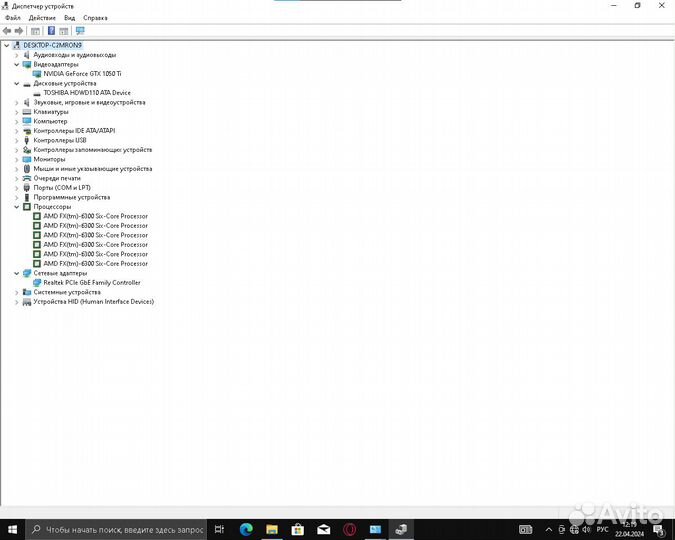This screenshot has height=540, width=675.
Task: Show hidden tray icons chevron
Action: coord(548,529)
